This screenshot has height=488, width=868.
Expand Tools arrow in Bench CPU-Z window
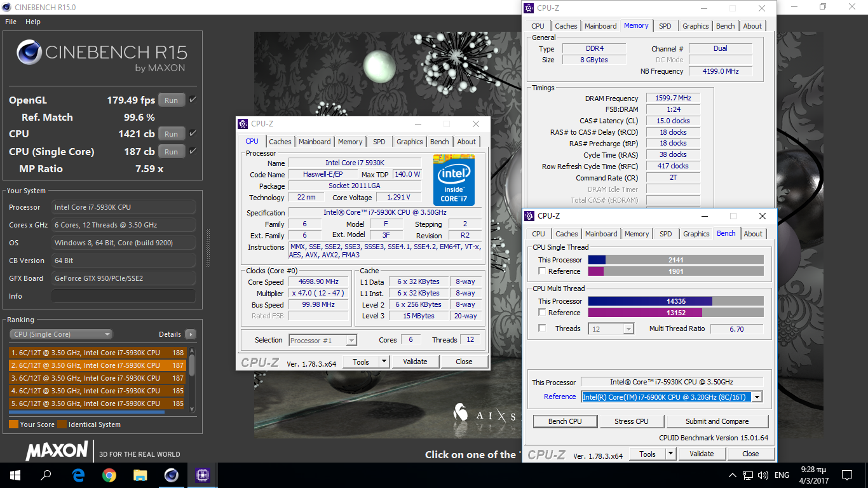670,454
